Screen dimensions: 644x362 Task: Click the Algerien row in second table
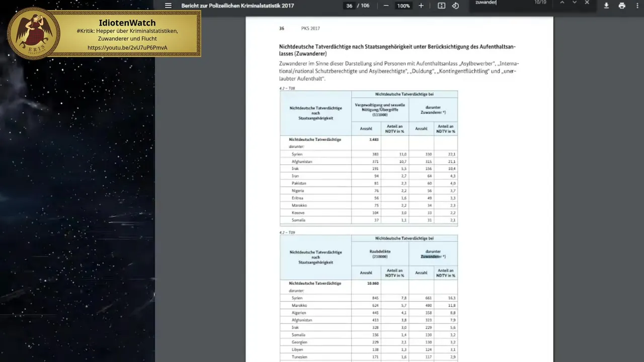[x=369, y=313]
